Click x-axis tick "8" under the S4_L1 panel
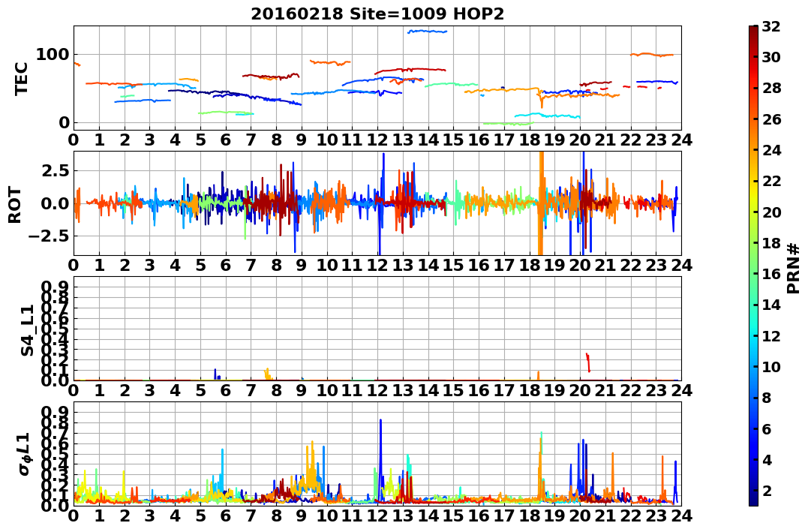This screenshot has height=532, width=808. tap(276, 390)
